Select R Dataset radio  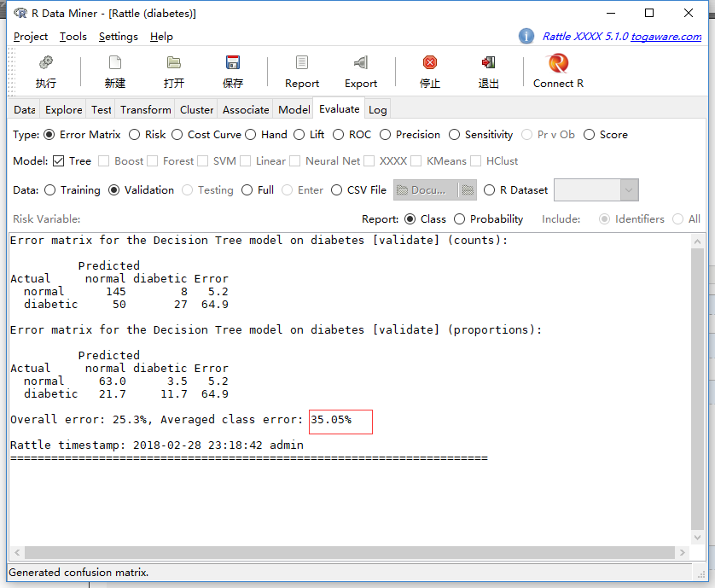pyautogui.click(x=489, y=190)
